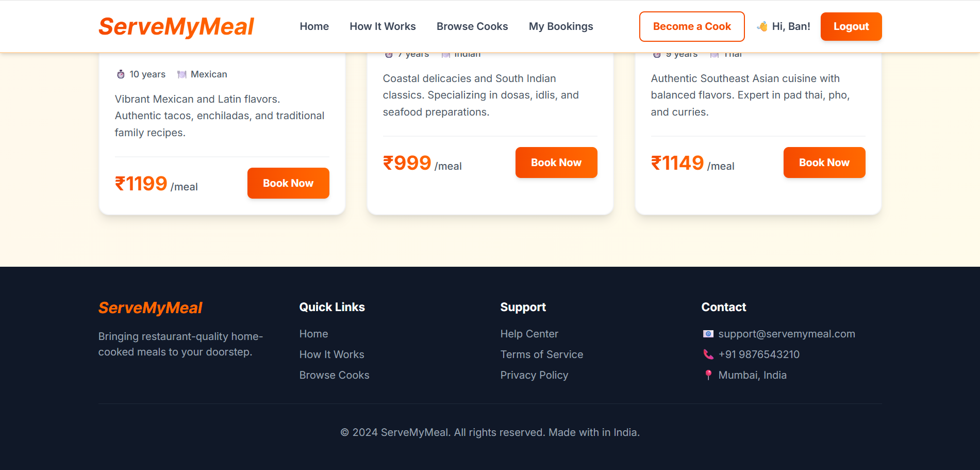Log out using the Logout button
The height and width of the screenshot is (470, 980).
(851, 26)
